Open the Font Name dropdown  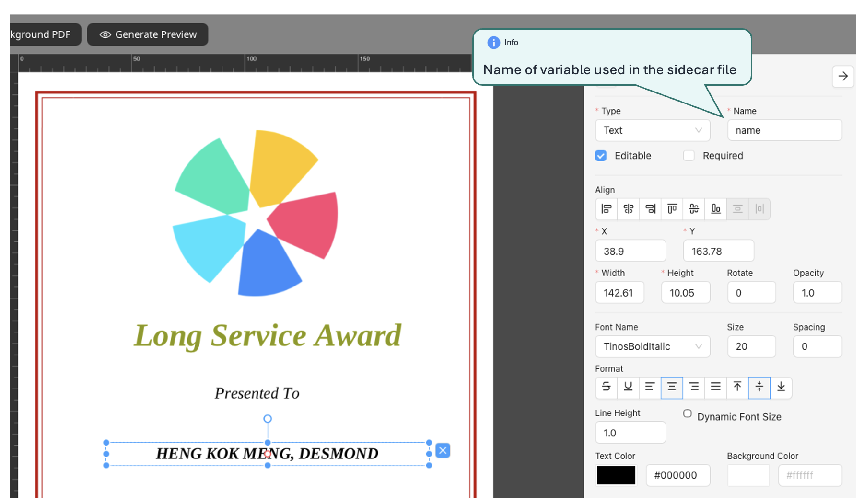click(x=653, y=346)
